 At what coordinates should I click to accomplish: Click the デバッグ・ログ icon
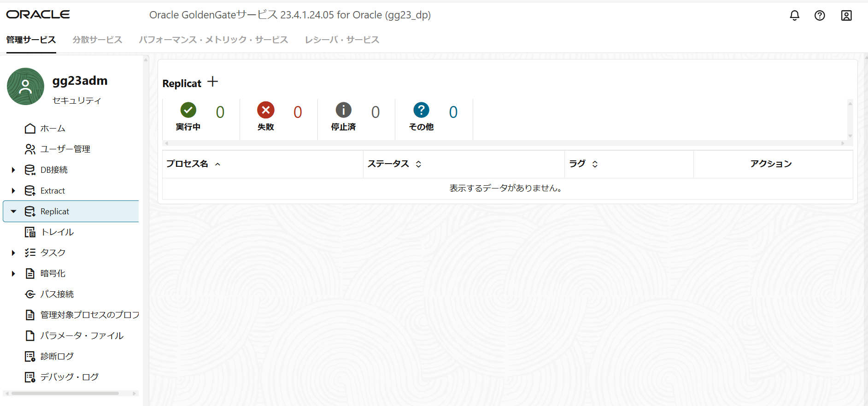(30, 377)
